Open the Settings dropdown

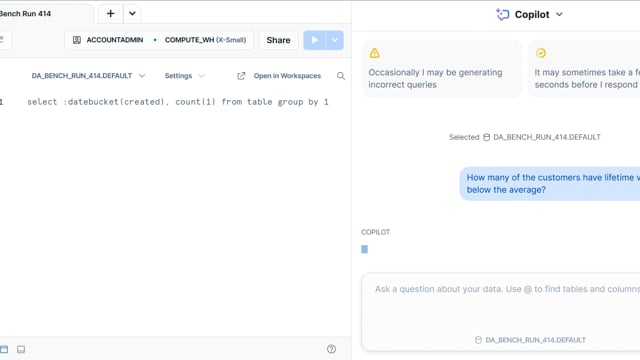(184, 76)
